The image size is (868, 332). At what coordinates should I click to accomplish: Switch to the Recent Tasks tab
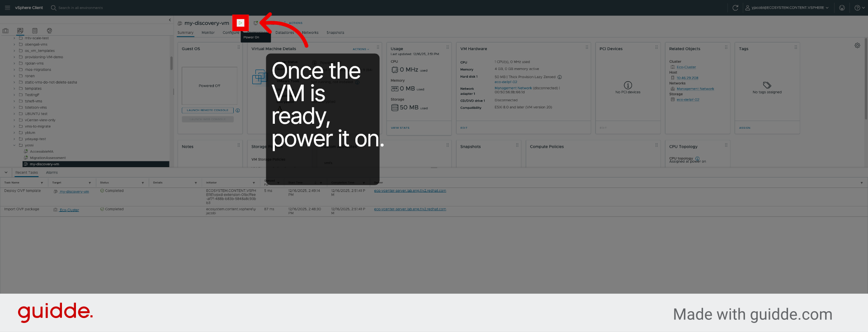click(27, 173)
